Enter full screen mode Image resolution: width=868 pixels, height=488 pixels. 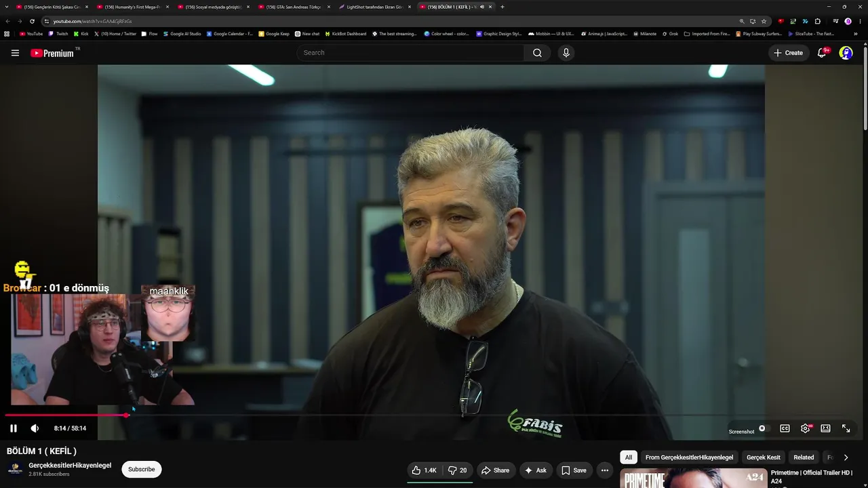click(846, 428)
